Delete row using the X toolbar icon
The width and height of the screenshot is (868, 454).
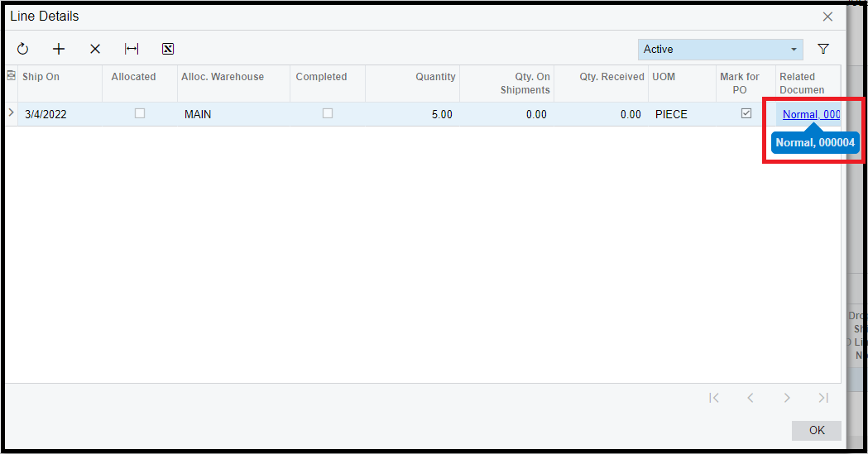(x=95, y=50)
